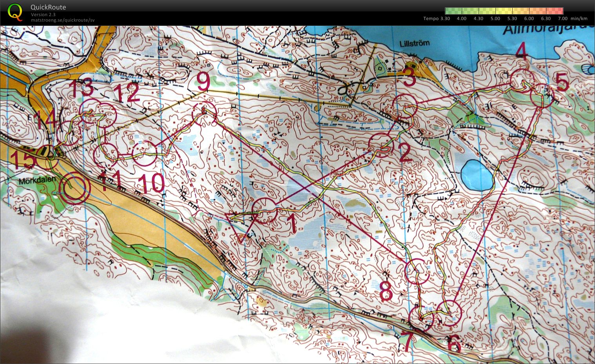
Task: Click the finish double circle on the map
Action: tap(74, 188)
